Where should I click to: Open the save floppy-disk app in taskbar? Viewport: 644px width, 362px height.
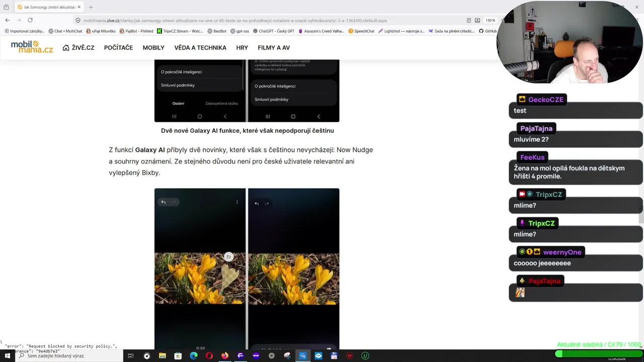point(334,356)
